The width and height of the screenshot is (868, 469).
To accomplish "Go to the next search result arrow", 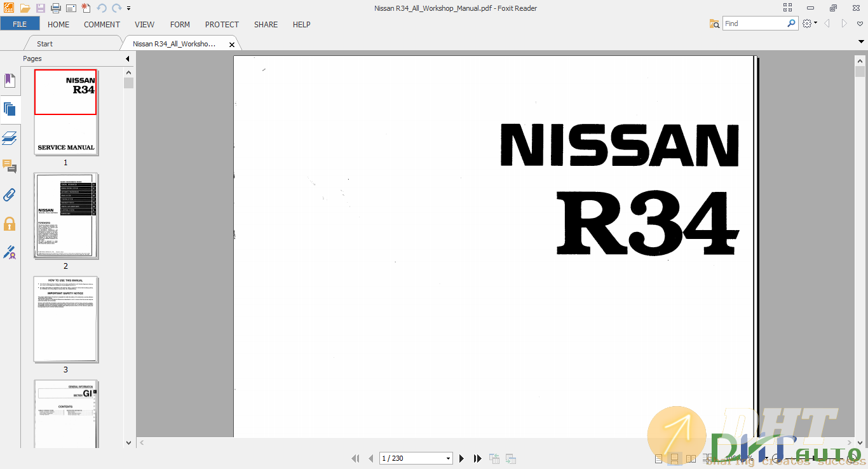I will [844, 24].
